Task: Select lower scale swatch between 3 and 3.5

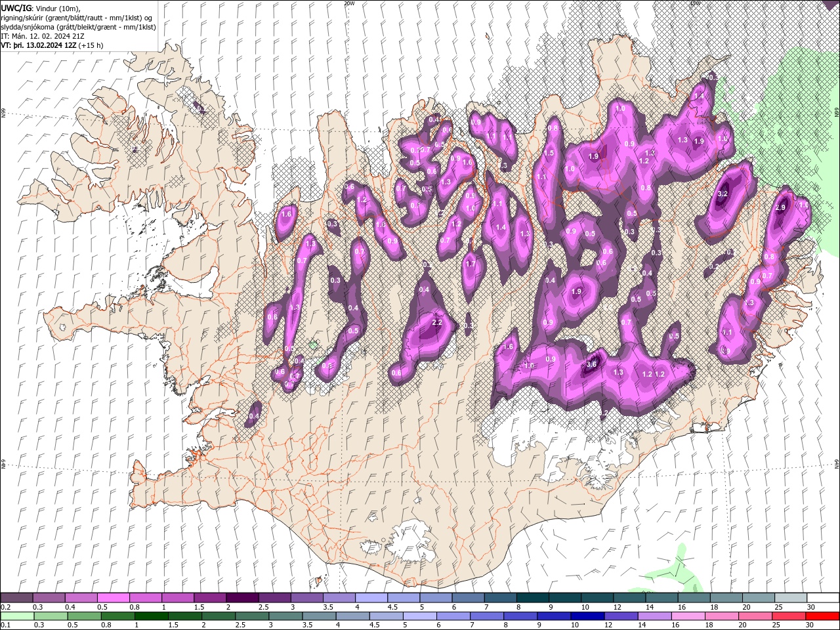Action: click(x=285, y=616)
